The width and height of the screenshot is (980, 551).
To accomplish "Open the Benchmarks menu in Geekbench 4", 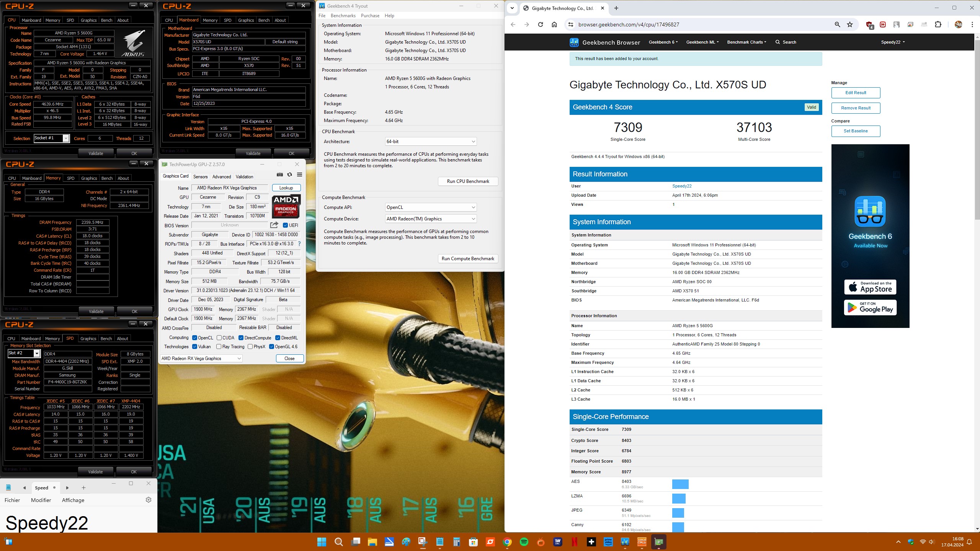I will tap(343, 16).
